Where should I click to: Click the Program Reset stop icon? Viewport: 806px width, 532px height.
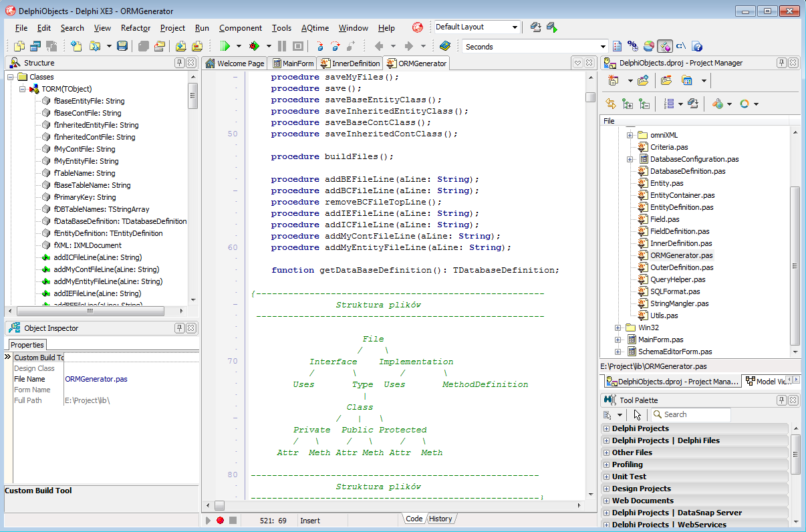tap(298, 46)
